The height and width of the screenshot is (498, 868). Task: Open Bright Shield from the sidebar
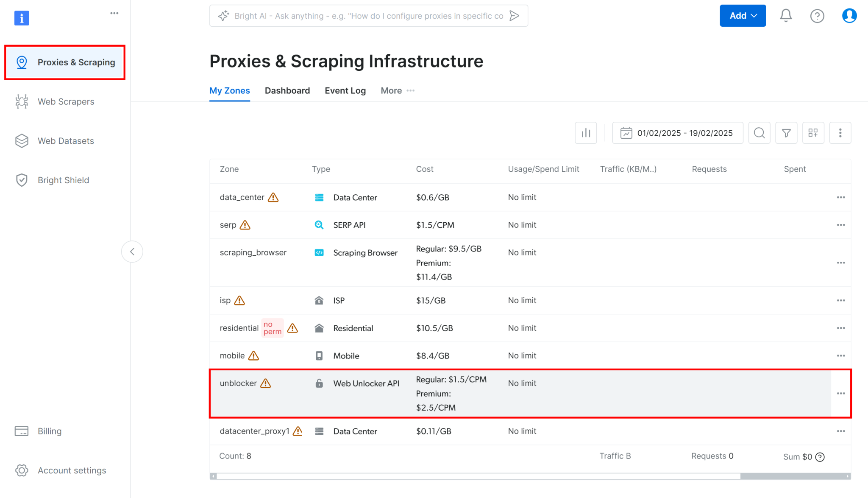point(63,180)
